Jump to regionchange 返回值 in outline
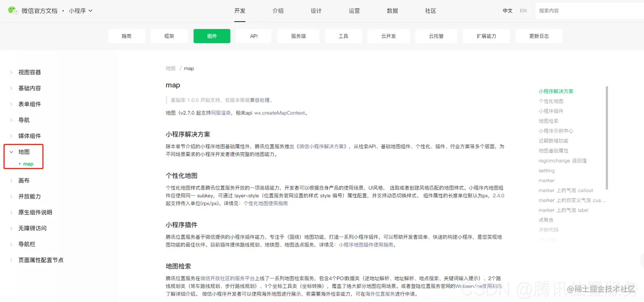This screenshot has height=302, width=644. pos(563,161)
